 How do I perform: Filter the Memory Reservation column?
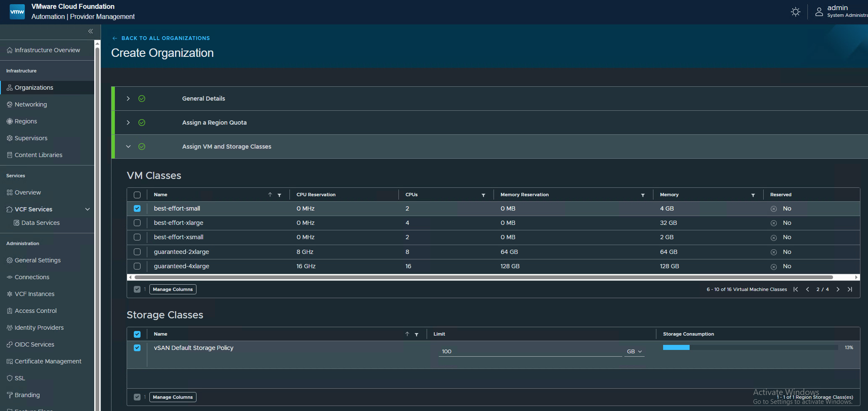click(643, 195)
